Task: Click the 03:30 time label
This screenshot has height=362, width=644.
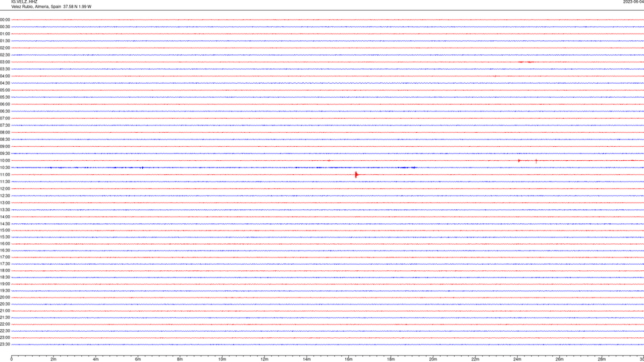Action: point(5,69)
